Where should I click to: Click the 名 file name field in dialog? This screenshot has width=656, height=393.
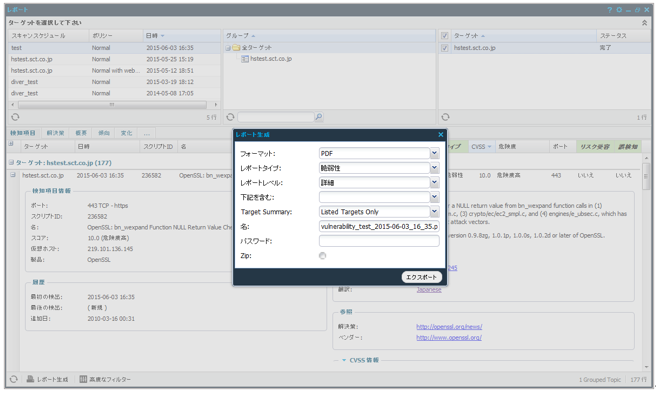[379, 226]
